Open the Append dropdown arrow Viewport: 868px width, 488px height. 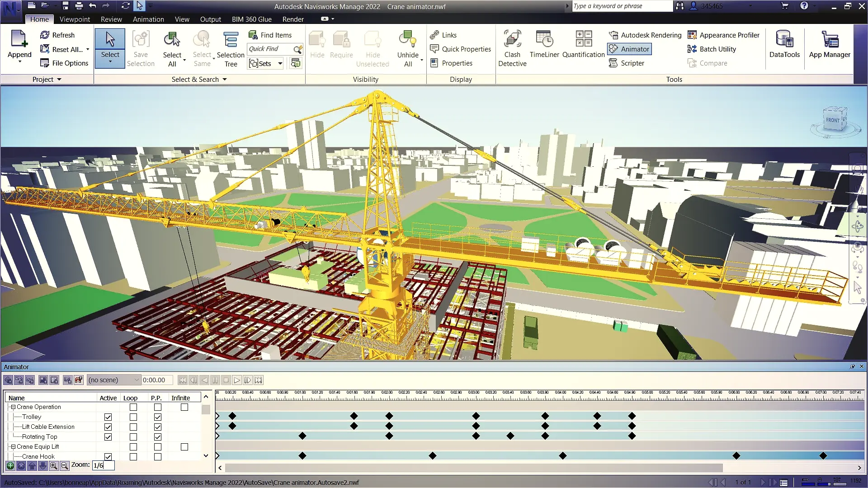pos(19,61)
